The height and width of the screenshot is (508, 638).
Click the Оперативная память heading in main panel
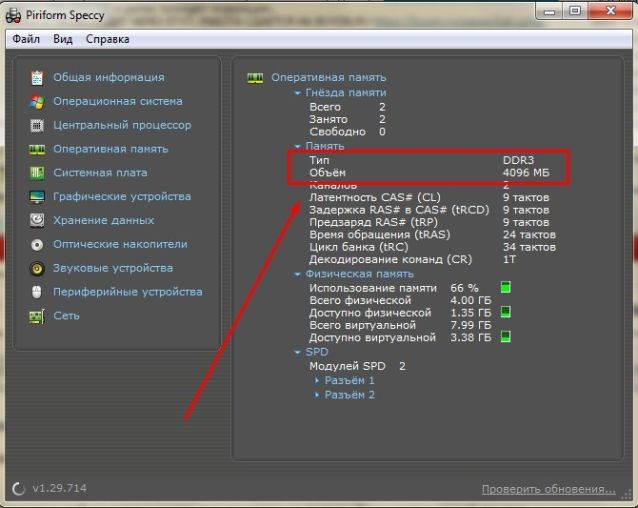(328, 77)
